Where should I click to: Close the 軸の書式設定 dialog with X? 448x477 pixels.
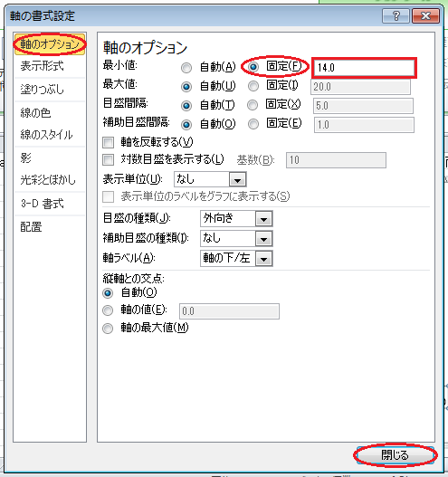(425, 15)
